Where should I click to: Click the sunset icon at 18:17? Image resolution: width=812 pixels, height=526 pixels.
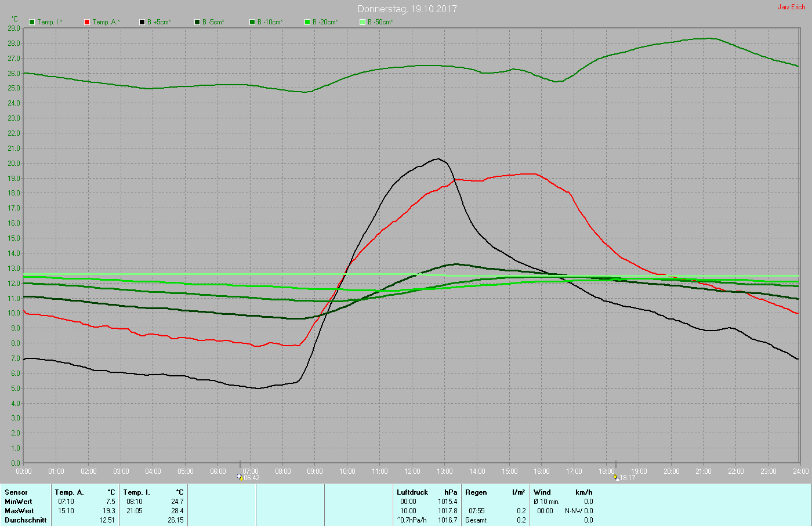tap(616, 478)
